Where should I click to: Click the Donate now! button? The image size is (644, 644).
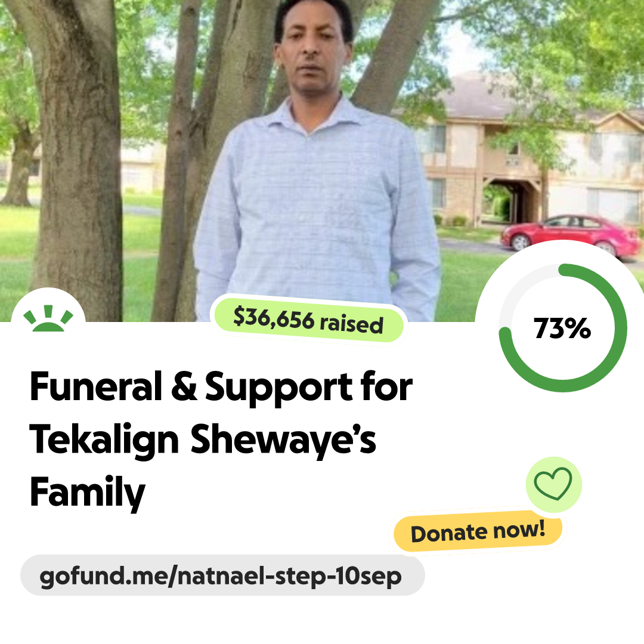coord(478,531)
